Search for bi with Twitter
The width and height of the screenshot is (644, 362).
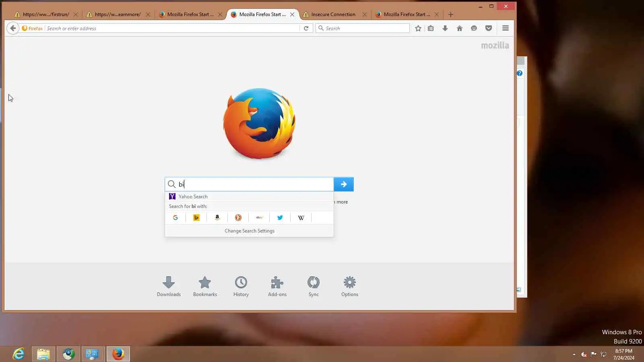pos(280,218)
